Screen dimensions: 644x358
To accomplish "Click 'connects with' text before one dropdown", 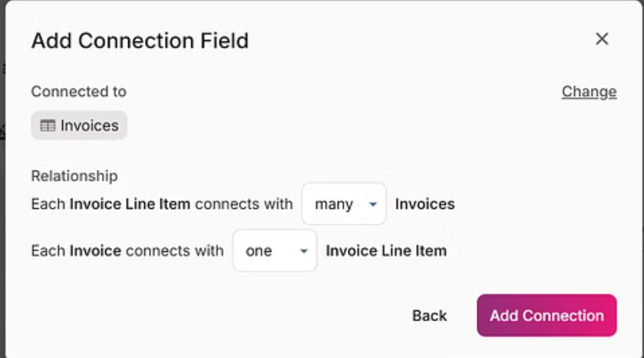I will coord(174,250).
